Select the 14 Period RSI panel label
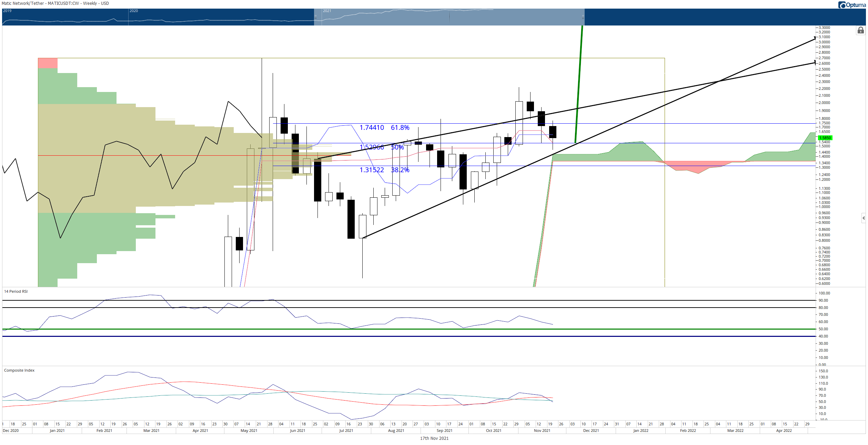This screenshot has width=868, height=445. pyautogui.click(x=16, y=291)
